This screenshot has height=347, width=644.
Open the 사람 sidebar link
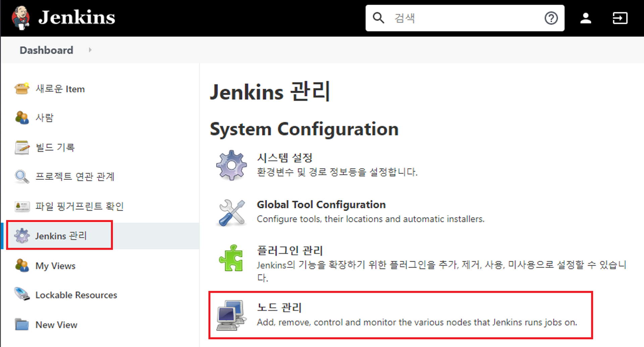[44, 118]
